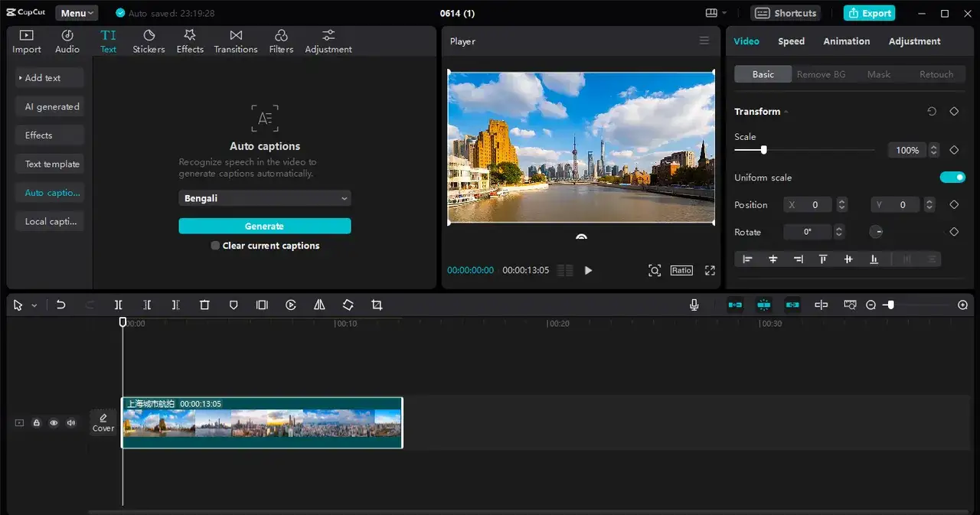Select the video clip on the timeline
The width and height of the screenshot is (980, 515).
262,423
